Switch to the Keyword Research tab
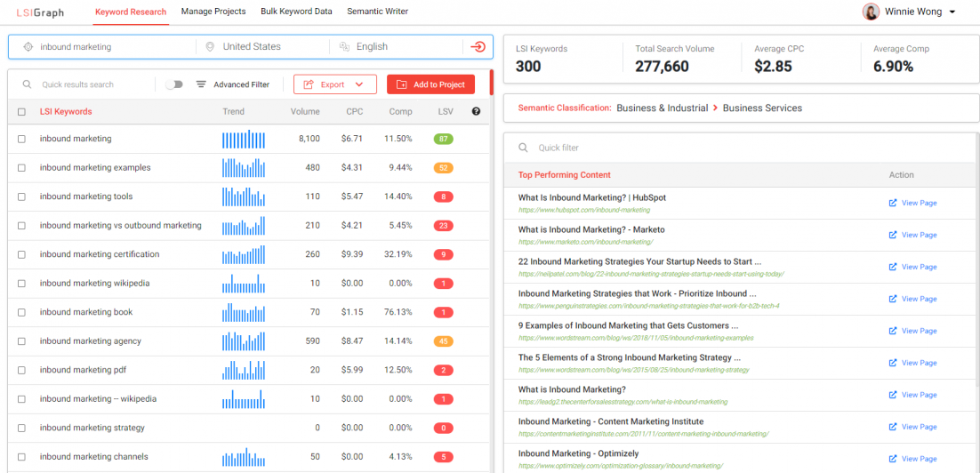 click(131, 12)
